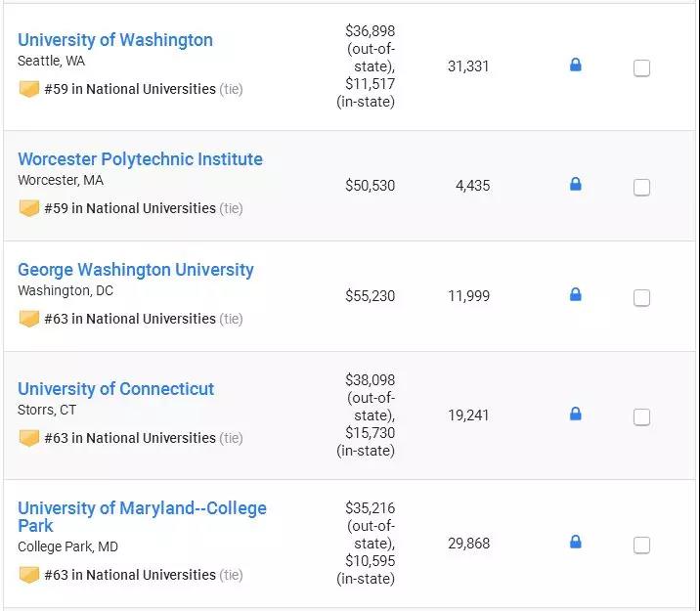Open Worcester Polytechnic Institute school page
The image size is (700, 611).
(x=140, y=159)
